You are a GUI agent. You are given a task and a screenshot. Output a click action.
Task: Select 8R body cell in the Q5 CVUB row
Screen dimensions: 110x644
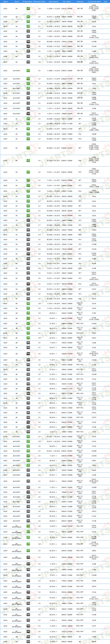coord(80,637)
